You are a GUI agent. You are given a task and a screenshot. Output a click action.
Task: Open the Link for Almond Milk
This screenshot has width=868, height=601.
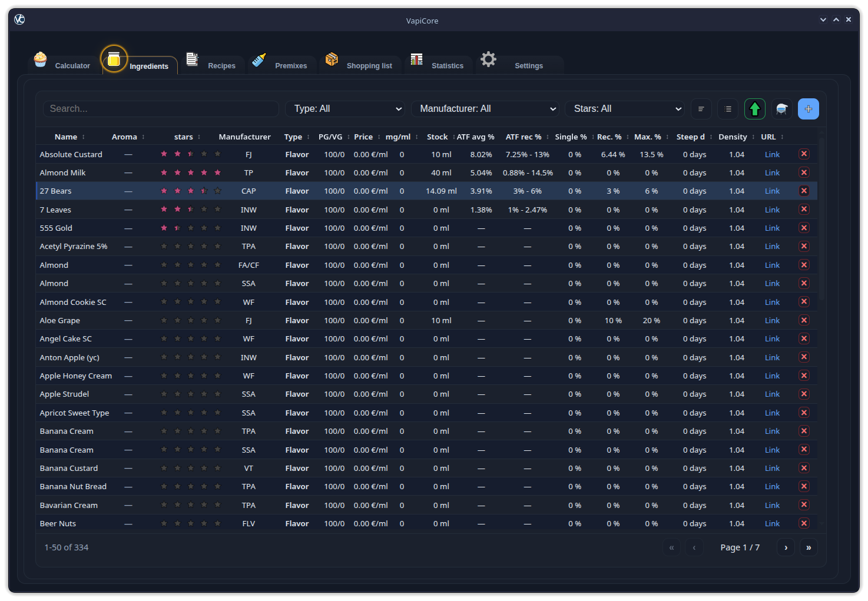coord(771,172)
